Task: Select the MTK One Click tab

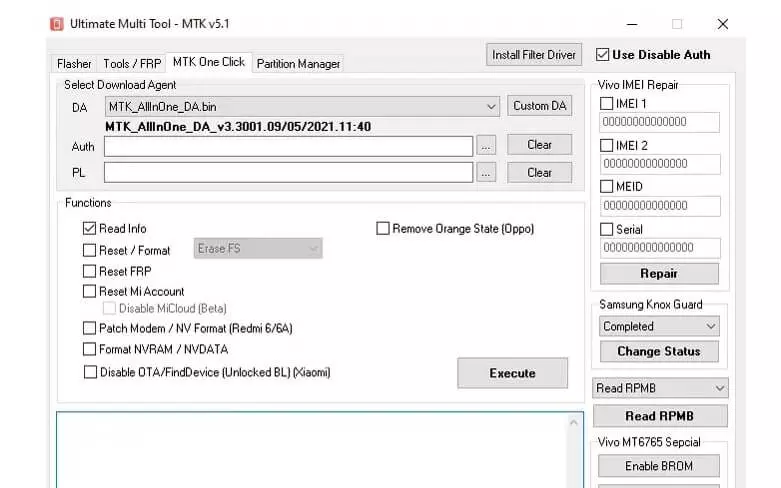Action: (x=209, y=62)
